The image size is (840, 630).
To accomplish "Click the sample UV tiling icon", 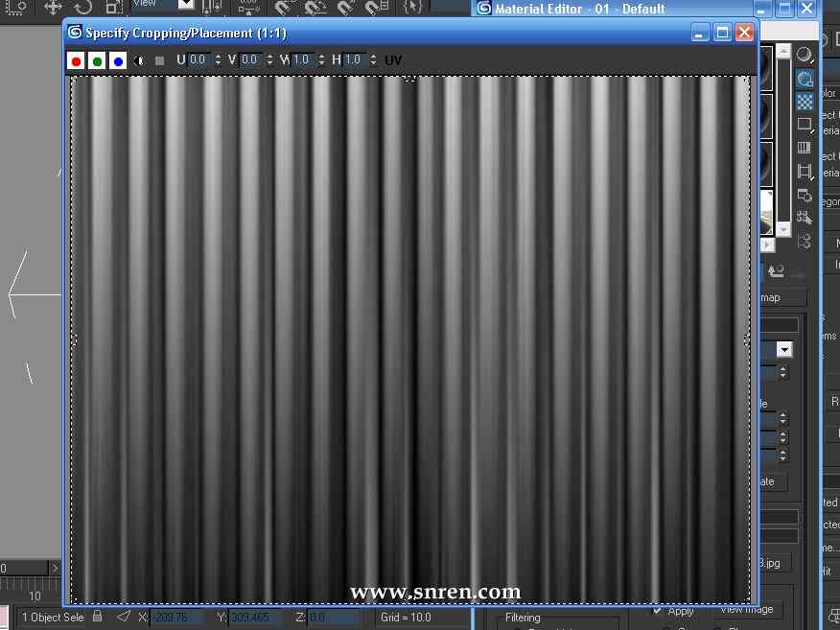I will click(x=805, y=125).
